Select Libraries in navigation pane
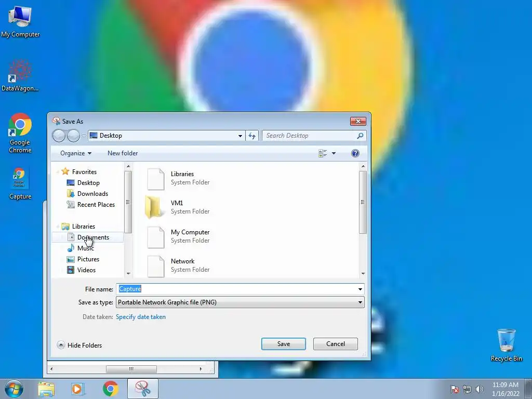 [84, 227]
